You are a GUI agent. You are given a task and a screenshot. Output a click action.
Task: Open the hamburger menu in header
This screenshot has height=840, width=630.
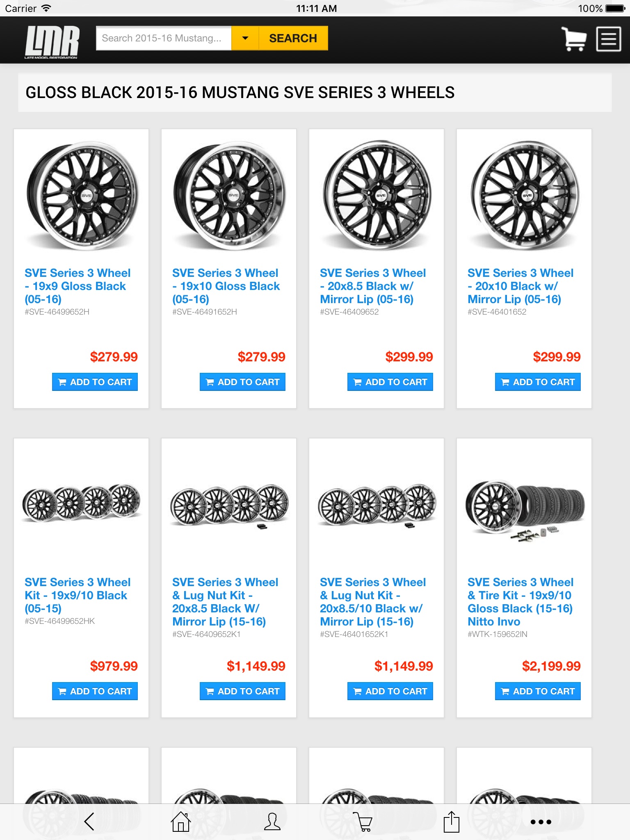pyautogui.click(x=608, y=39)
